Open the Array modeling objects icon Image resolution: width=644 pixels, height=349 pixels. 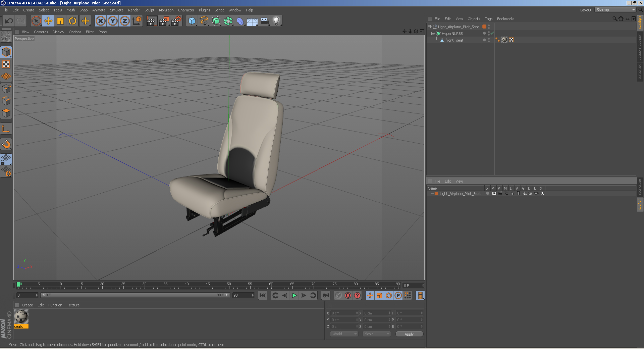tap(228, 21)
